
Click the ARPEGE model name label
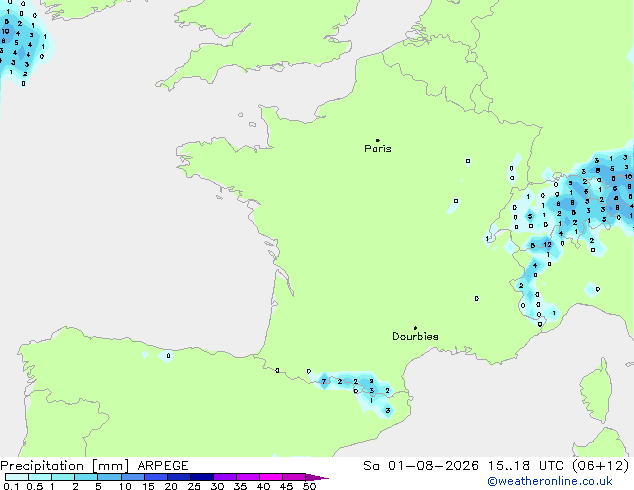pyautogui.click(x=163, y=466)
